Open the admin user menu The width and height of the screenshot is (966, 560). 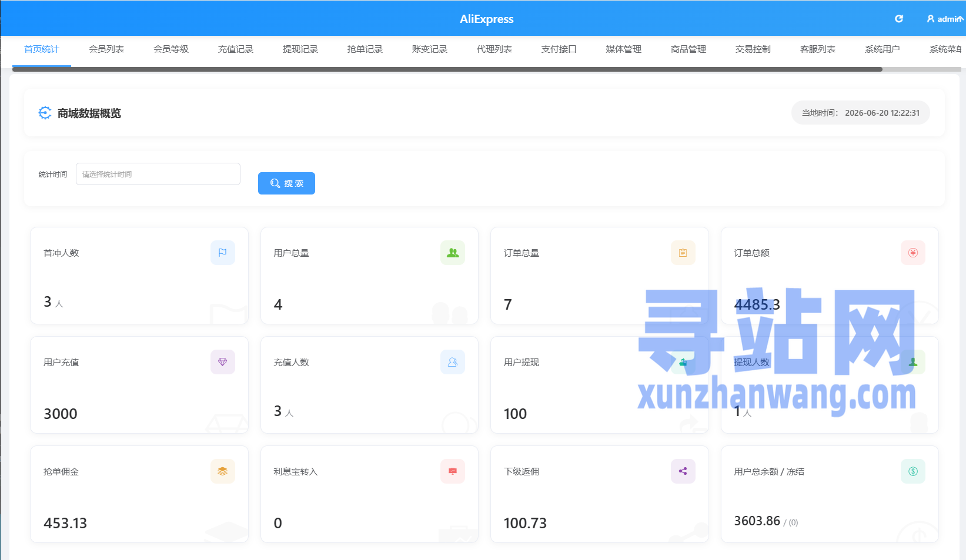[x=945, y=19]
